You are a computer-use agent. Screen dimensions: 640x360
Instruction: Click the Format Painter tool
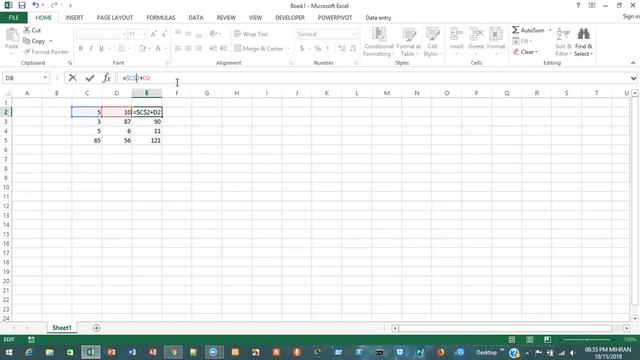[x=46, y=52]
